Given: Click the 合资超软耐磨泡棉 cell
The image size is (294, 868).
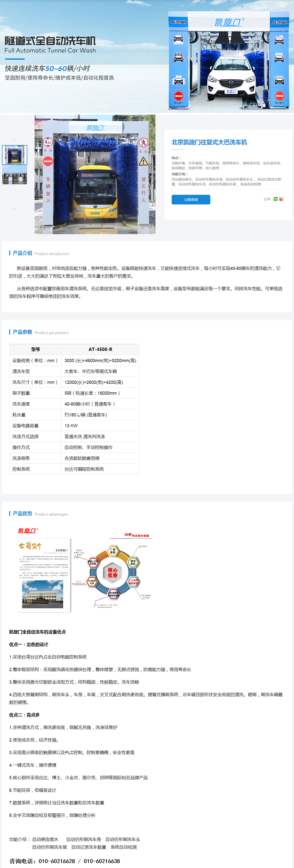Looking at the screenshot, I should pyautogui.click(x=100, y=458).
